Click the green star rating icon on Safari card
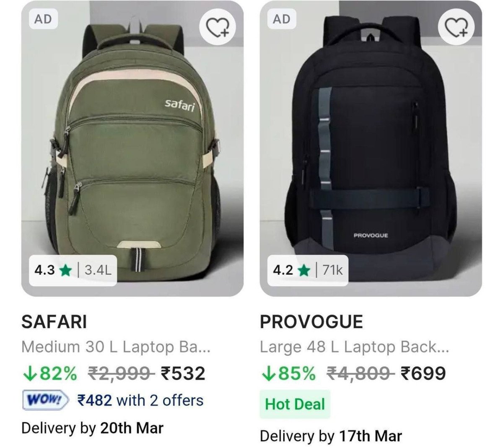This screenshot has height=448, width=503. tap(65, 271)
